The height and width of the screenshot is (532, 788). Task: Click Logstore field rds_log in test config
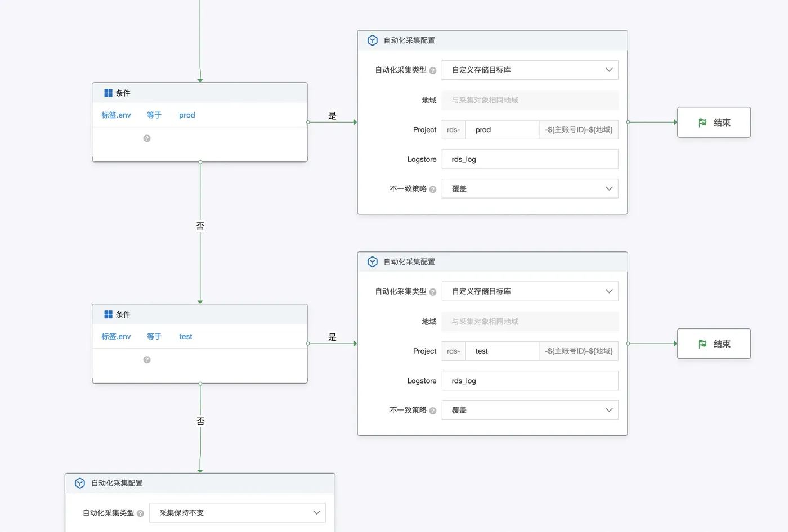click(x=530, y=381)
